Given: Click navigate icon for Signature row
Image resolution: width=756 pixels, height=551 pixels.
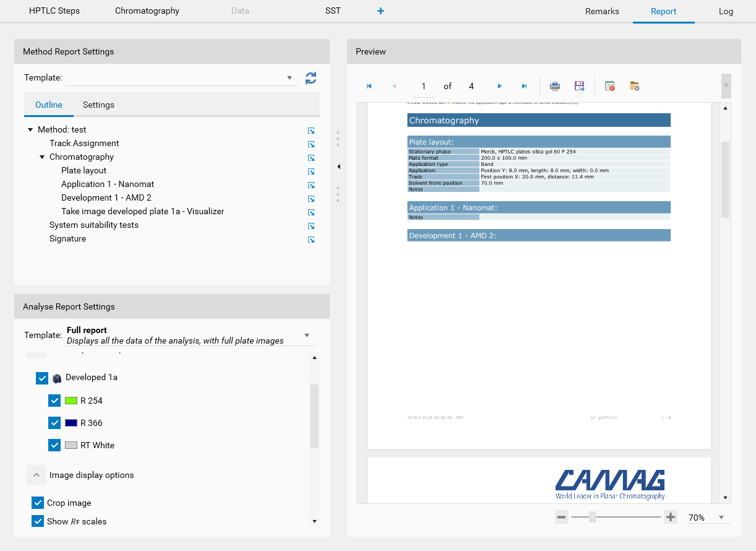Looking at the screenshot, I should click(311, 239).
